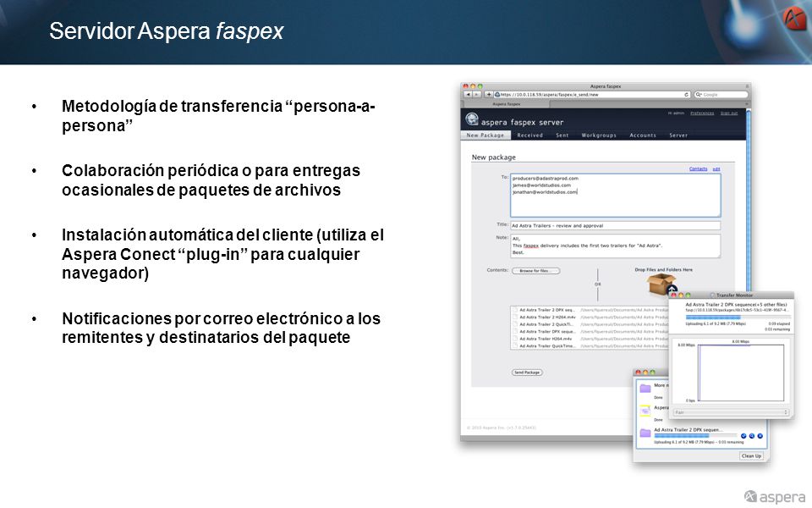Open the New Package tab
812x508 pixels.
pyautogui.click(x=486, y=135)
